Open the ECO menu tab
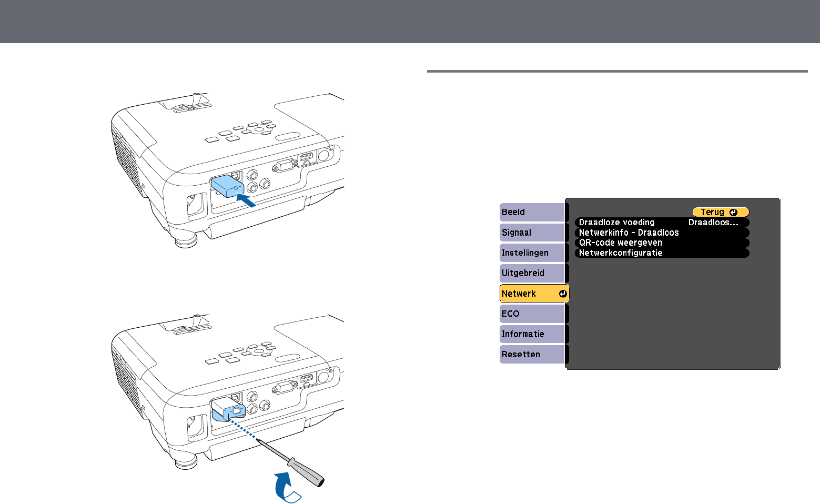 click(532, 314)
